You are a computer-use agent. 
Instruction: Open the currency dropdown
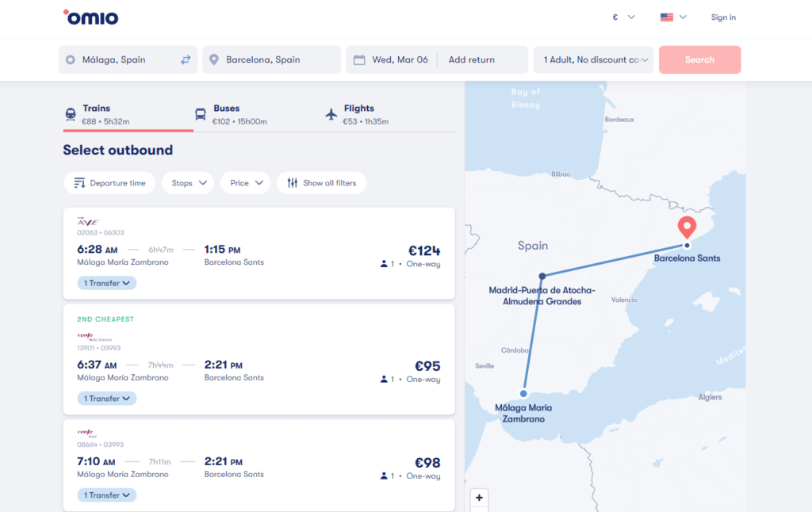coord(623,17)
